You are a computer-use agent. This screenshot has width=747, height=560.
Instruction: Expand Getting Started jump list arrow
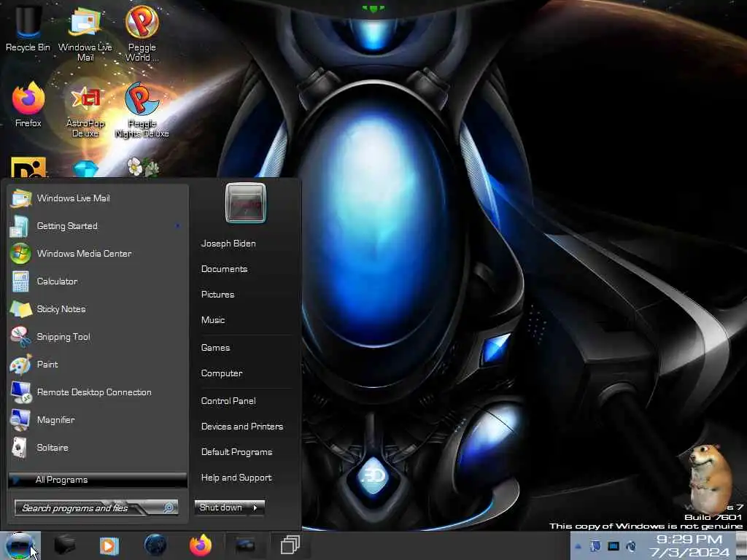click(x=177, y=226)
